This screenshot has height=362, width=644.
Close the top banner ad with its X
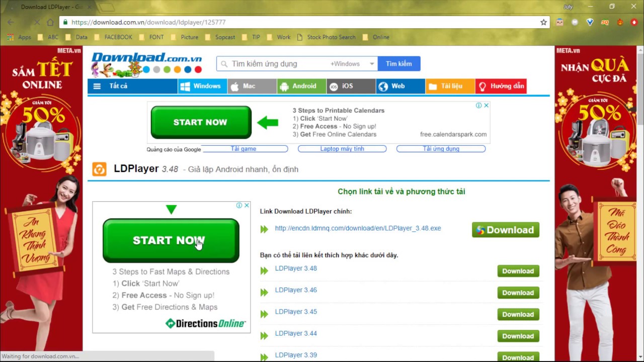click(486, 105)
